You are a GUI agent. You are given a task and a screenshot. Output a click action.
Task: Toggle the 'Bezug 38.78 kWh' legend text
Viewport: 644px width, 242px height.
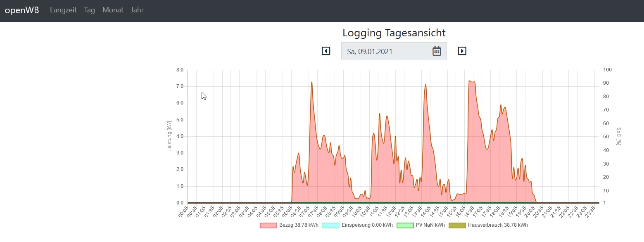(299, 225)
